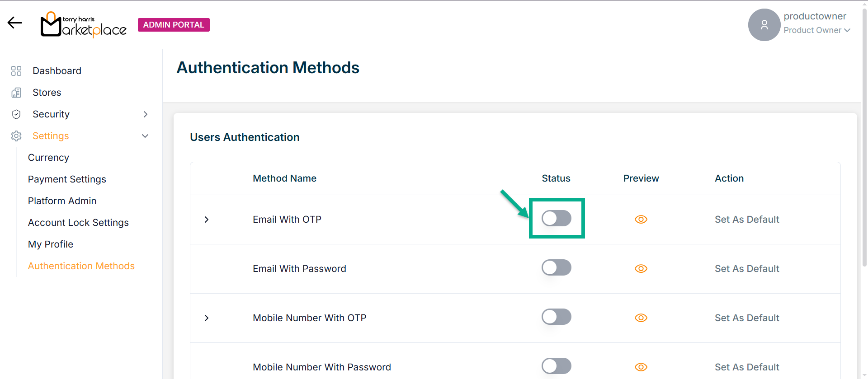Click the Stores building icon

coord(16,93)
